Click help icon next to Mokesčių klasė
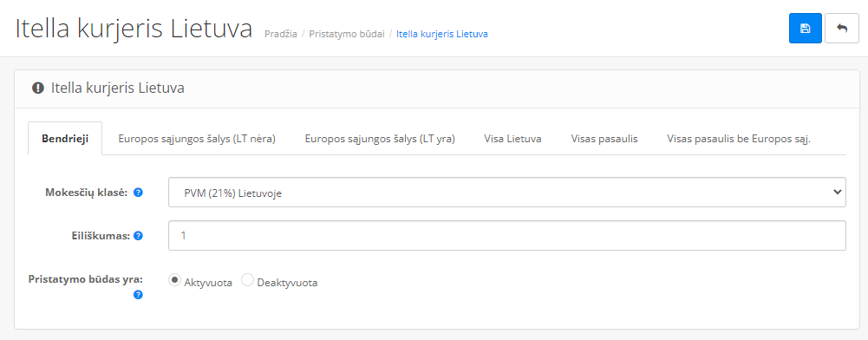 point(139,193)
